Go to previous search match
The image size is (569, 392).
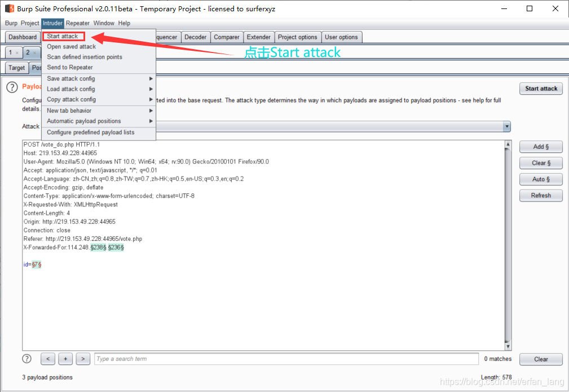pyautogui.click(x=48, y=359)
